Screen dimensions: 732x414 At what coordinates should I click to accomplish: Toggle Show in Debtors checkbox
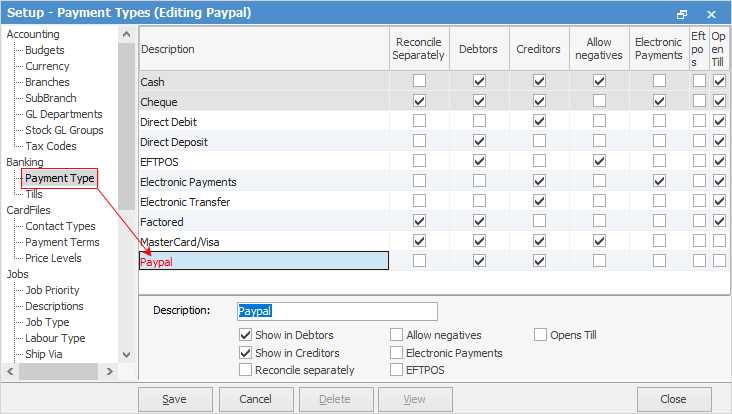coord(246,335)
